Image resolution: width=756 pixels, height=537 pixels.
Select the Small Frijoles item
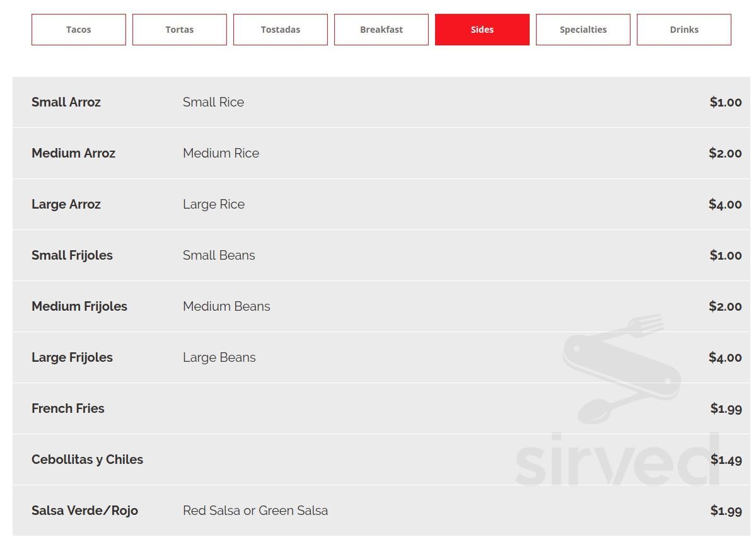[x=72, y=255]
